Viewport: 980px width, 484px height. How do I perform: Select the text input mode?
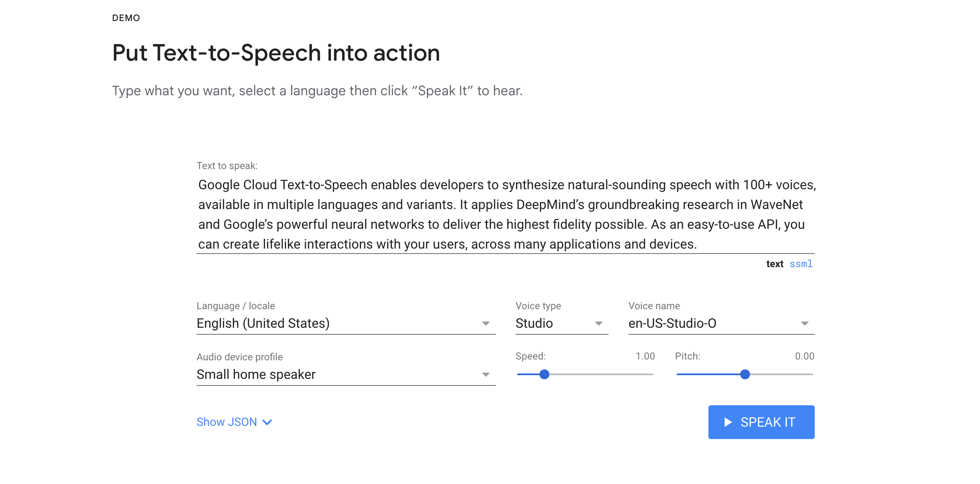coord(775,264)
